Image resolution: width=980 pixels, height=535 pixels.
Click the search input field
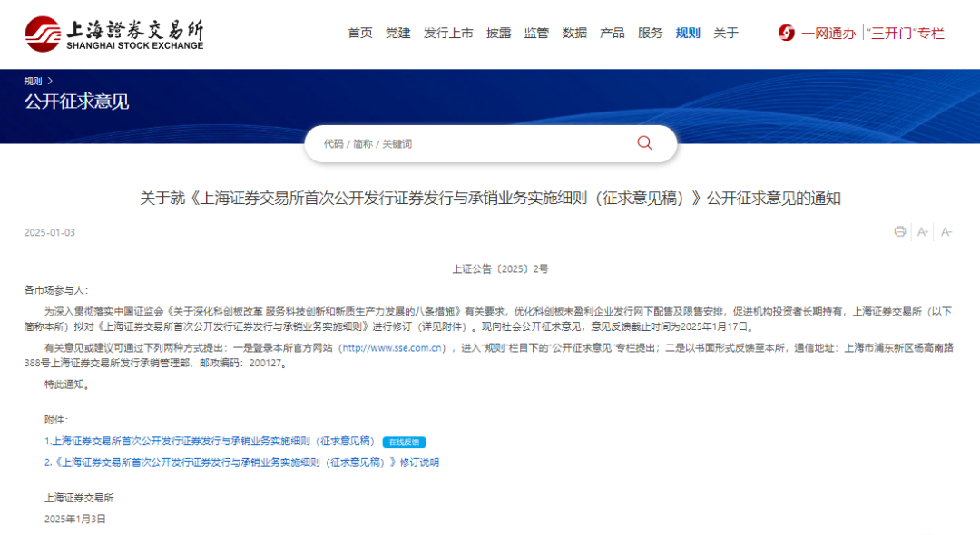454,143
